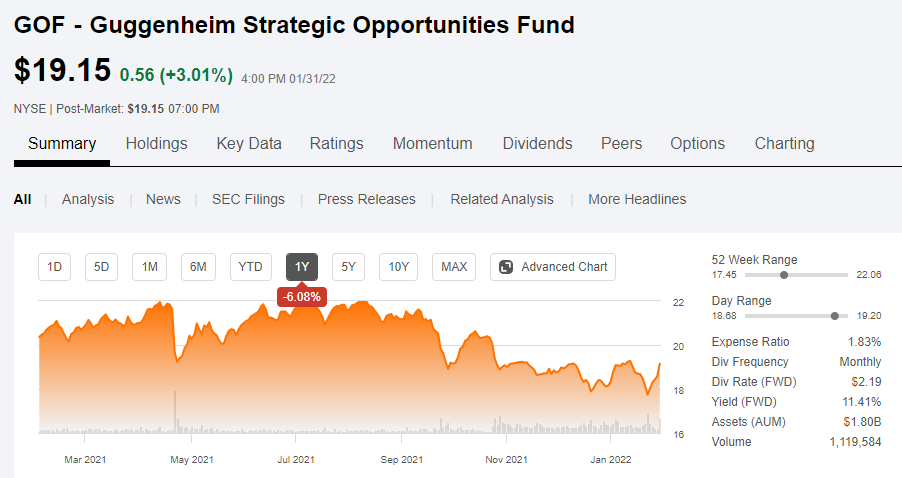Filter headlines by SEC Filings

pyautogui.click(x=249, y=199)
